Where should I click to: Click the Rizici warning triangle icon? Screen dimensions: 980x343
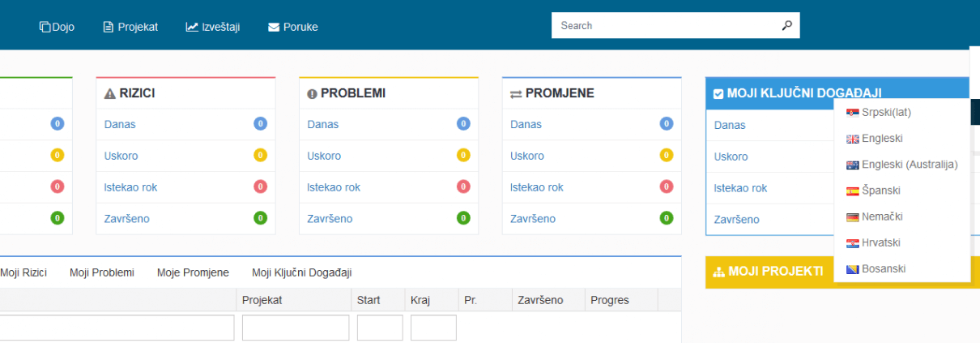[x=110, y=94]
